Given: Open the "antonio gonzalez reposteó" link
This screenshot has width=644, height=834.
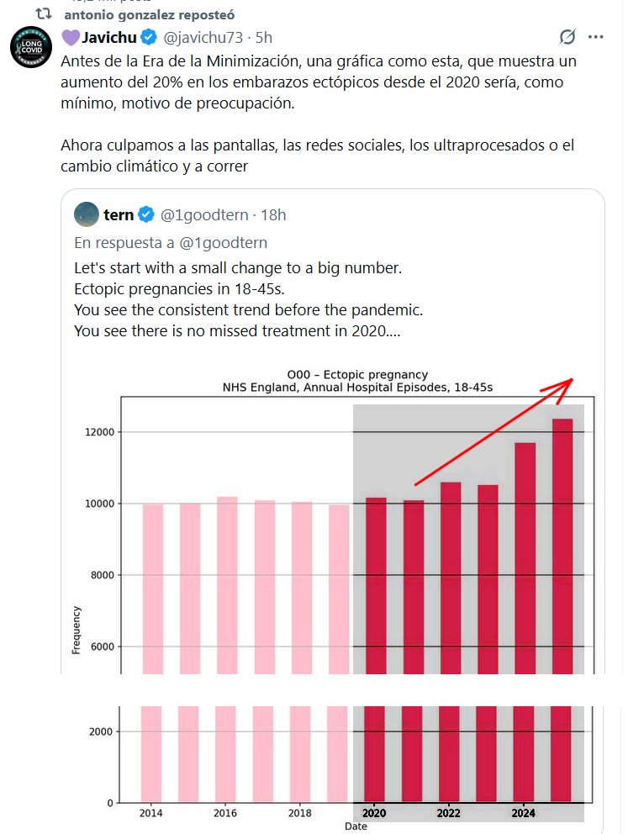Looking at the screenshot, I should 150,14.
